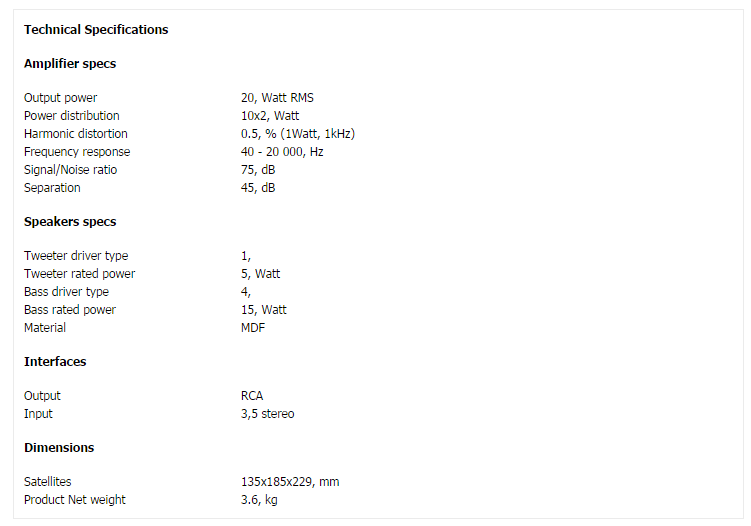Select the Speakers specs heading
Screen dimensions: 751x526
pyautogui.click(x=70, y=222)
